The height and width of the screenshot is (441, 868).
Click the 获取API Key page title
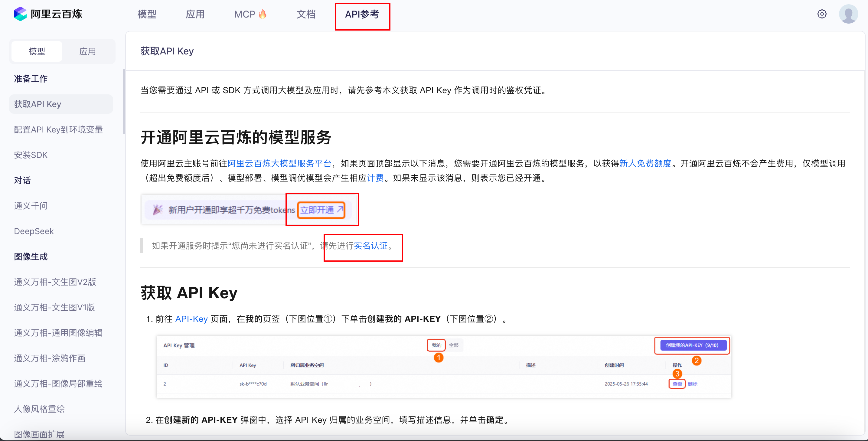pyautogui.click(x=167, y=51)
